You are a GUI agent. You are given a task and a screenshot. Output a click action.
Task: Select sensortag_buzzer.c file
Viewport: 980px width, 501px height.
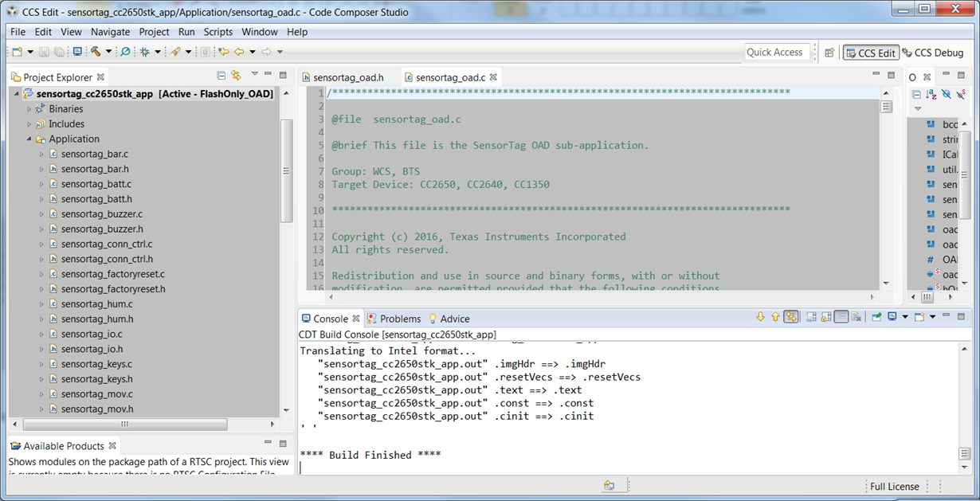[x=102, y=214]
